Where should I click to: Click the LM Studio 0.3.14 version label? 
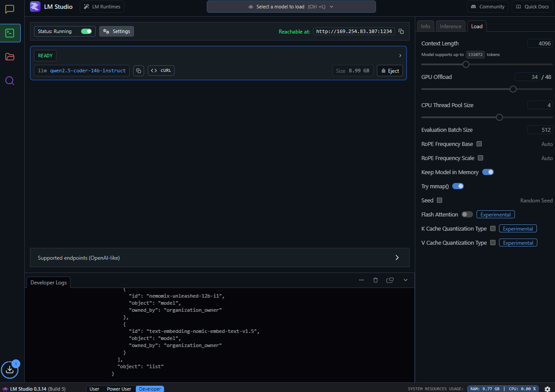(x=38, y=389)
